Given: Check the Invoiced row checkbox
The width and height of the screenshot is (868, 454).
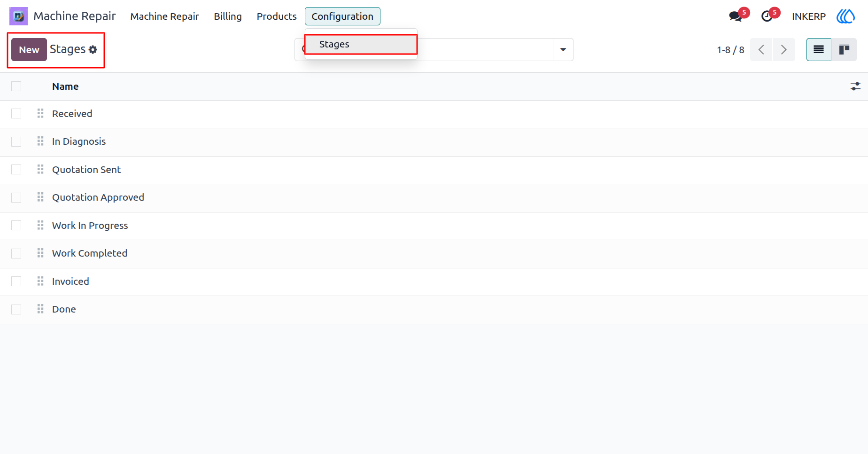Looking at the screenshot, I should [x=16, y=282].
